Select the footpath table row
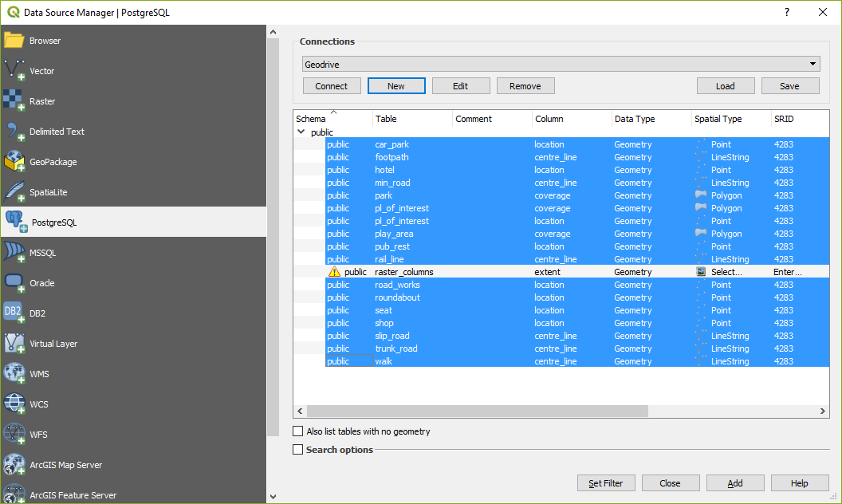The height and width of the screenshot is (504, 842). 577,157
